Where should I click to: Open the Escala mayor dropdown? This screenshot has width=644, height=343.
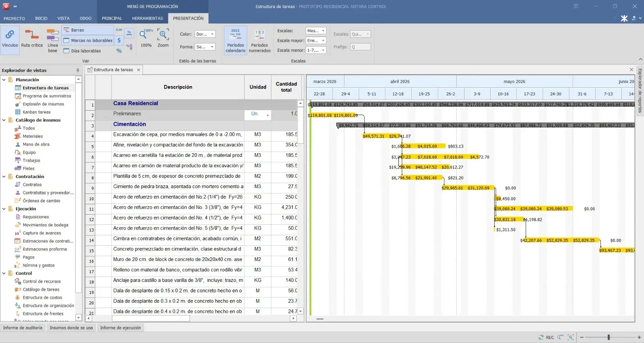(316, 41)
